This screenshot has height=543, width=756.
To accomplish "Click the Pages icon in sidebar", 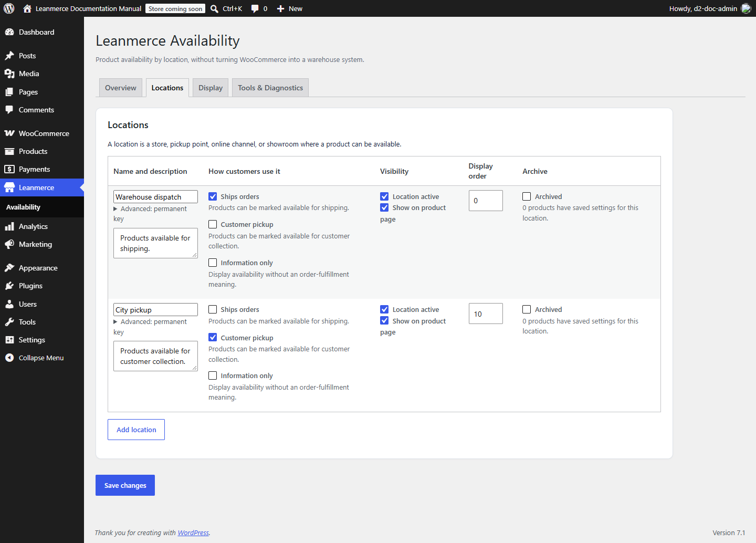I will pos(9,92).
